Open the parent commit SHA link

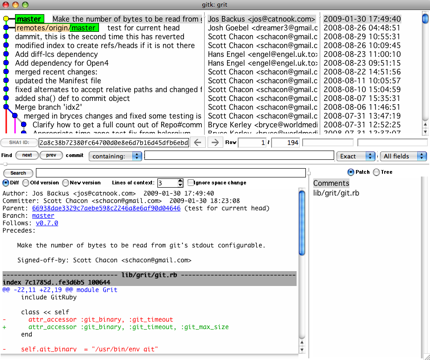[x=106, y=208]
